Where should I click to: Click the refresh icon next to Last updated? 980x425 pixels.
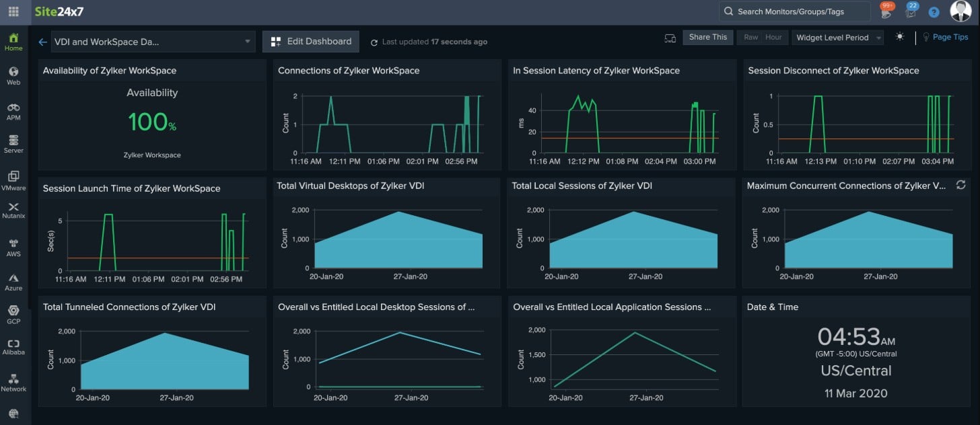[374, 42]
